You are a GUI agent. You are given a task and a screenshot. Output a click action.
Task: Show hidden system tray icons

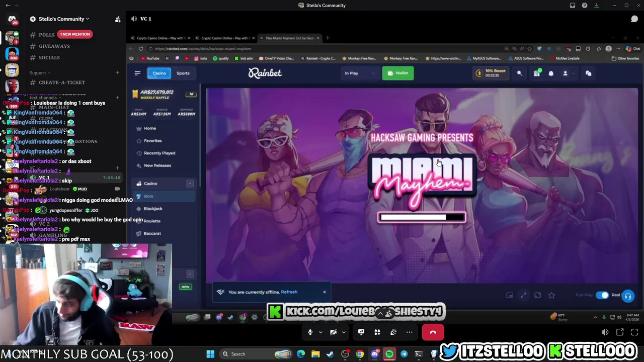pyautogui.click(x=595, y=317)
